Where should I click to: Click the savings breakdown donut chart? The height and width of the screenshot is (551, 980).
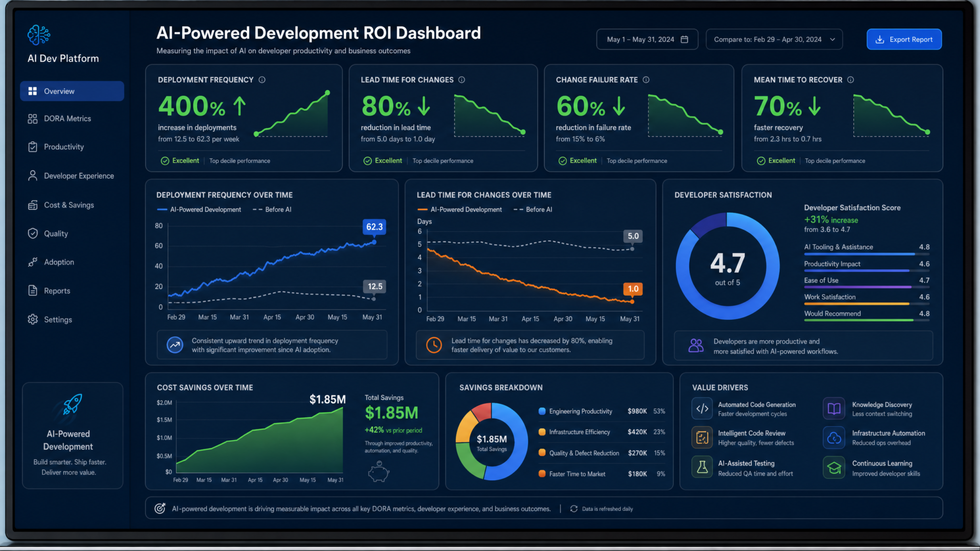coord(491,441)
